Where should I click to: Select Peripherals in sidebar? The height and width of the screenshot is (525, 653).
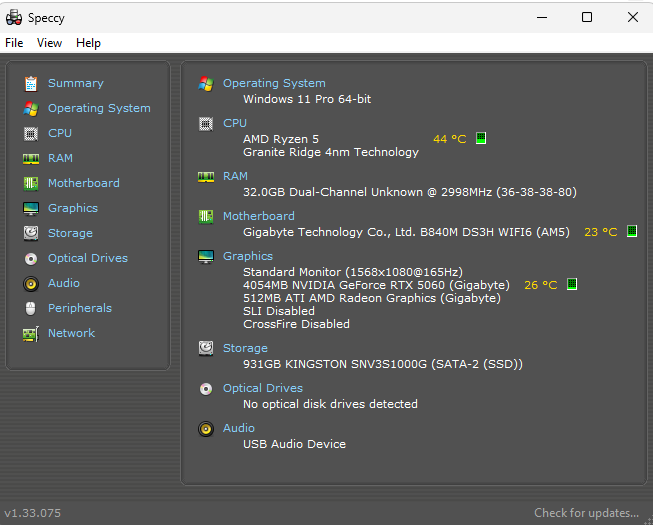[80, 308]
